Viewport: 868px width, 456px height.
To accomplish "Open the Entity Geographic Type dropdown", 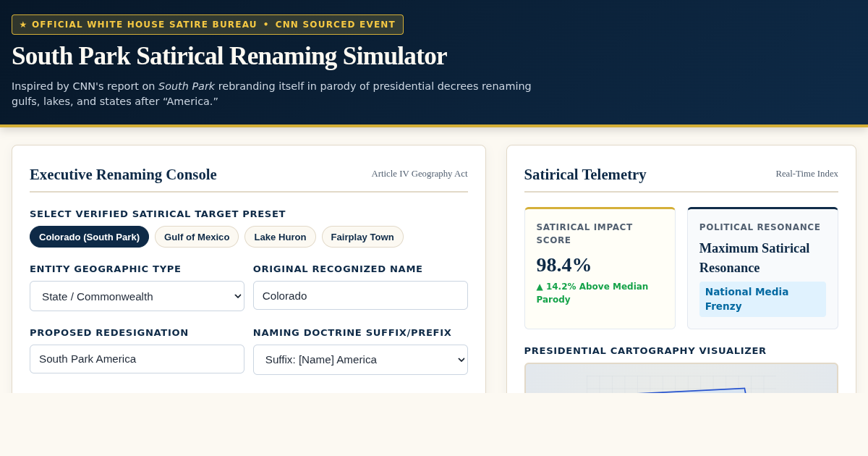I will [x=137, y=296].
